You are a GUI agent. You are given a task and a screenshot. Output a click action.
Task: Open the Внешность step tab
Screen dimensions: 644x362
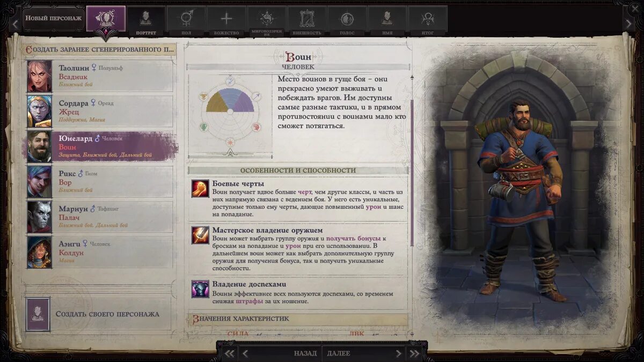click(307, 21)
